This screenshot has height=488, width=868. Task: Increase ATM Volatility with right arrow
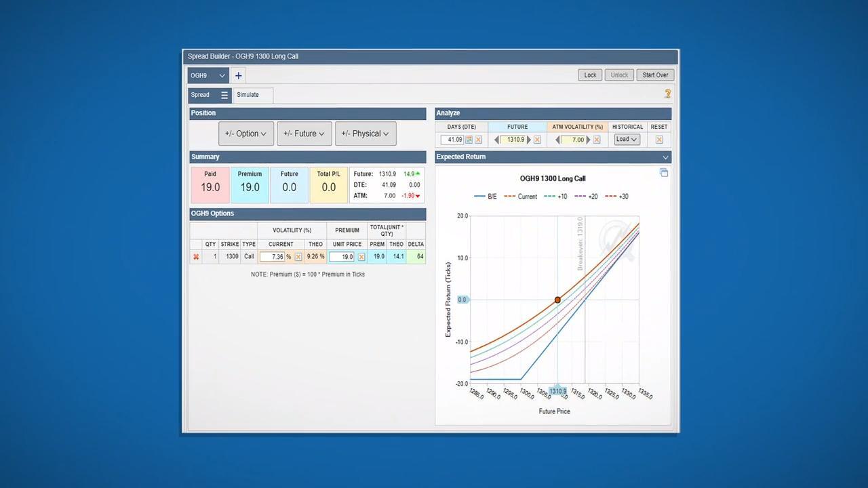coord(588,140)
